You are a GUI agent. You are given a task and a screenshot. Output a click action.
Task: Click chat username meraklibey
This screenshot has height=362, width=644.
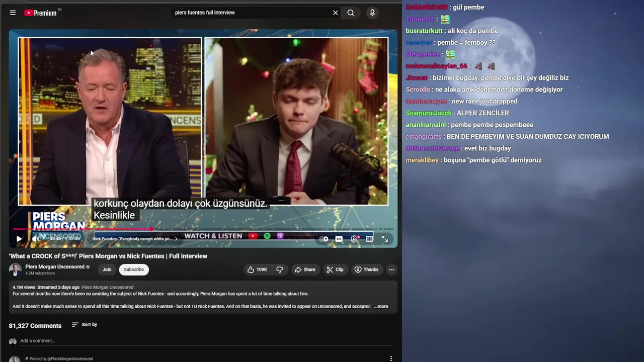click(422, 160)
